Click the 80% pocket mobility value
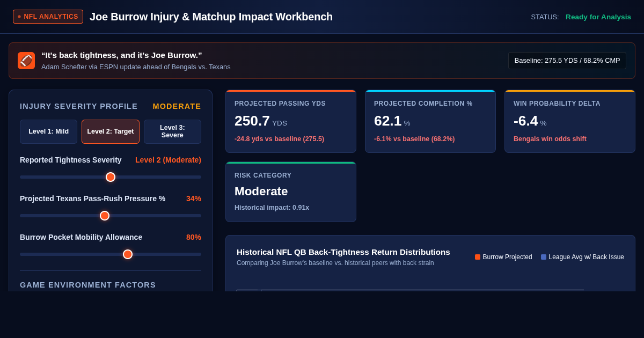The height and width of the screenshot is (338, 644). coord(194,237)
